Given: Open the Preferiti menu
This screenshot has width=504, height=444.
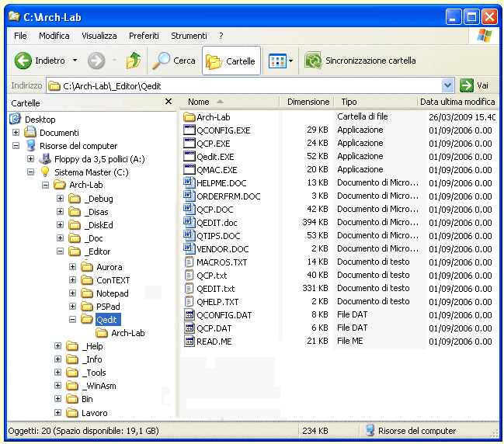Looking at the screenshot, I should tap(144, 36).
